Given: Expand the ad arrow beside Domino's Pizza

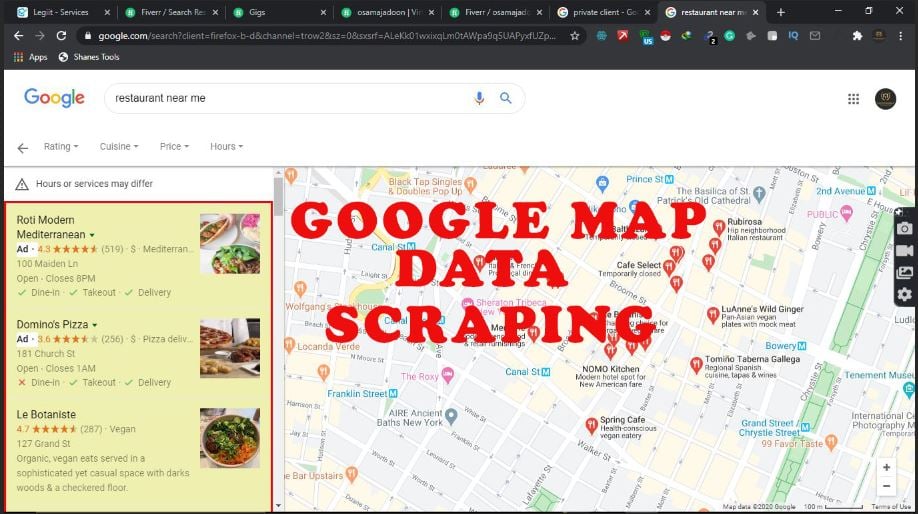Looking at the screenshot, I should [x=95, y=325].
